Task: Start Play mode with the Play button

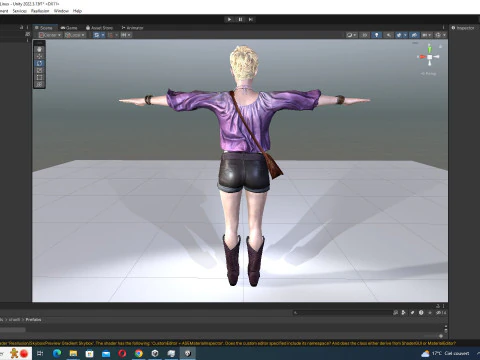Action: tap(229, 19)
